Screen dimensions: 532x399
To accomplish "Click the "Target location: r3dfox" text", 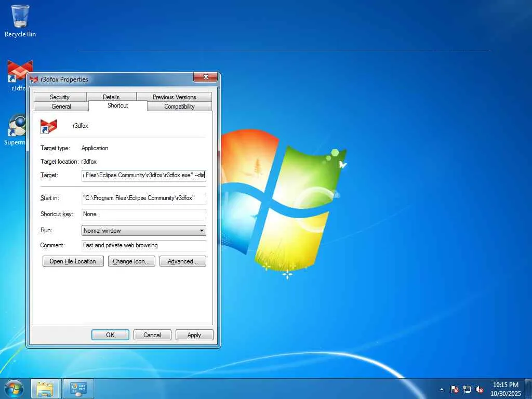I will click(x=69, y=162).
